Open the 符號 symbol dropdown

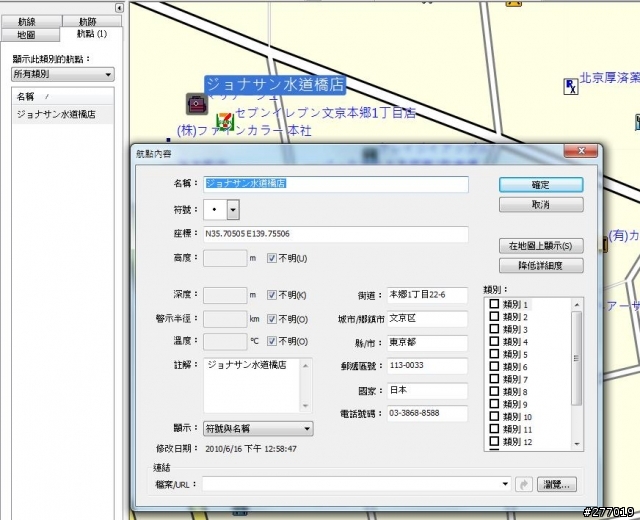tap(233, 210)
